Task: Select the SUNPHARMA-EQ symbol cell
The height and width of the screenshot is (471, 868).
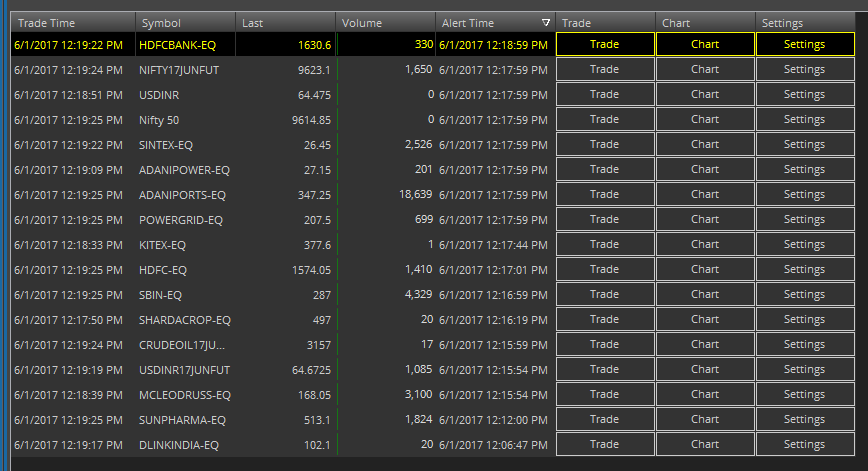Action: [185, 420]
